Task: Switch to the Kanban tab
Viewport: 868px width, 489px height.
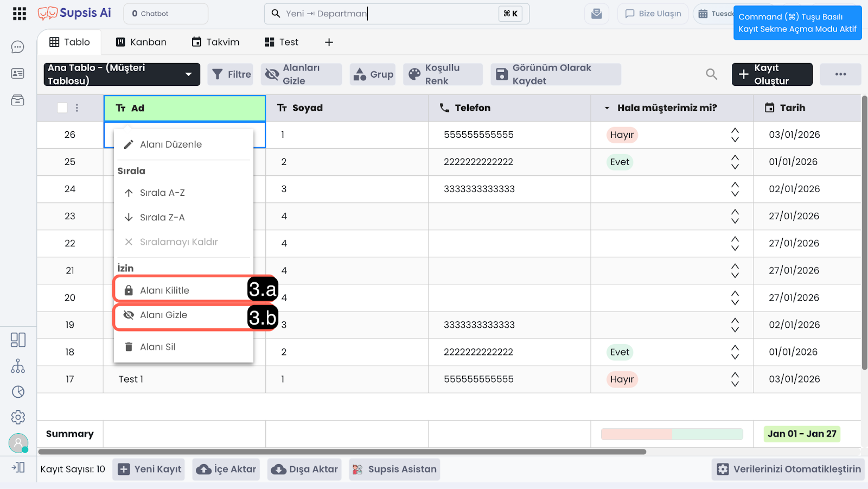Action: (x=141, y=42)
